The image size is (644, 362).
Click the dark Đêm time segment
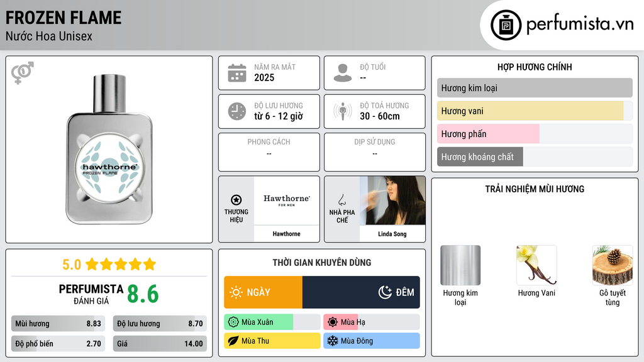tap(361, 292)
